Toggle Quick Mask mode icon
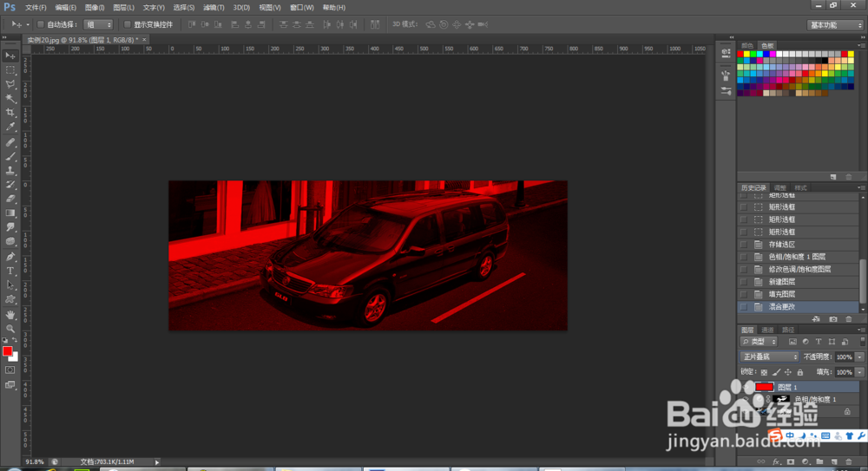 [x=10, y=370]
